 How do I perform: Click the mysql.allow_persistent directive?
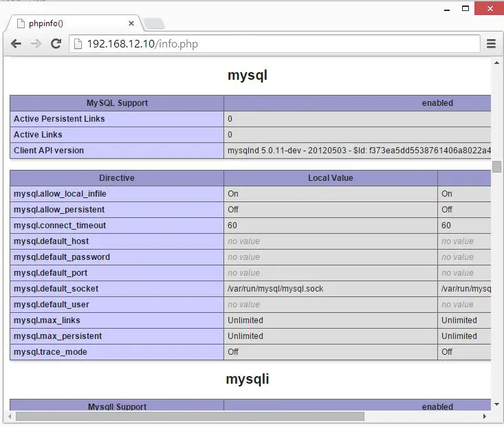pyautogui.click(x=59, y=209)
